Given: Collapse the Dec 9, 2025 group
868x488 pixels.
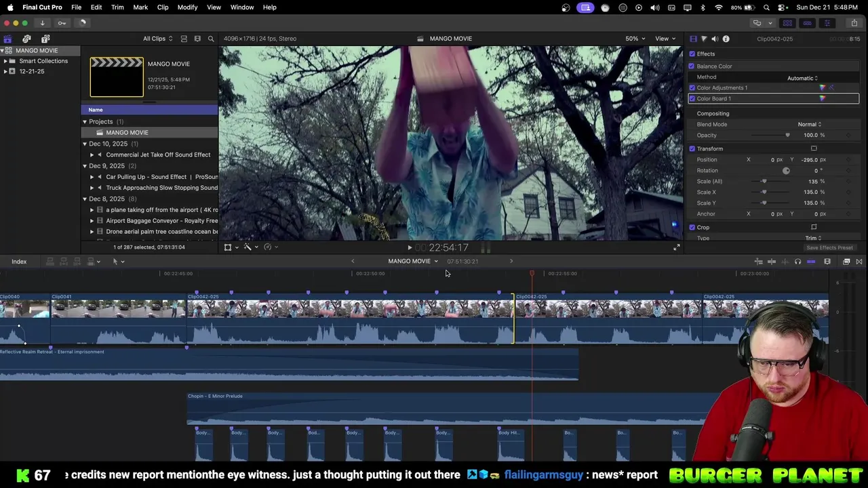Looking at the screenshot, I should click(85, 166).
